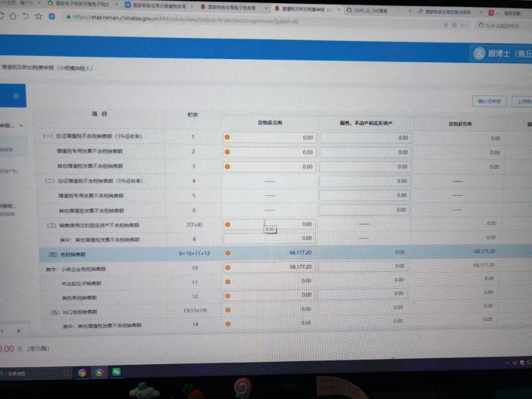Click row 4 服务、不动产和无形资产 input field
532x399 pixels.
[x=364, y=181]
